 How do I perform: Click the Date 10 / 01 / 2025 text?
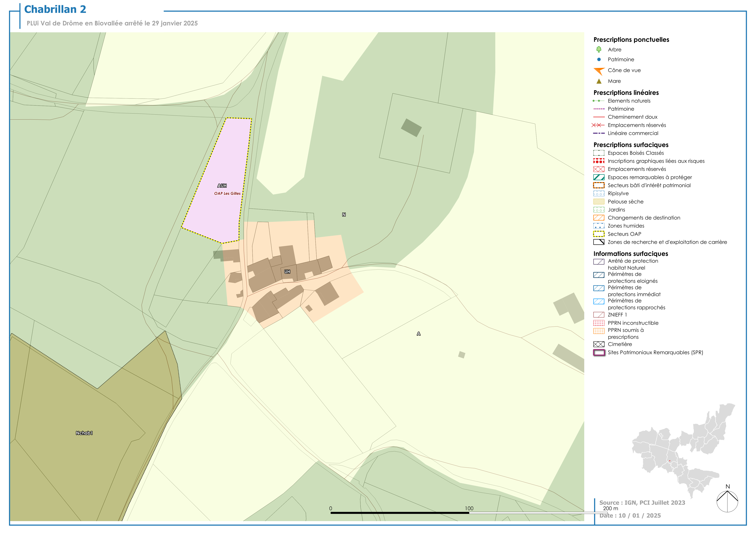[630, 516]
